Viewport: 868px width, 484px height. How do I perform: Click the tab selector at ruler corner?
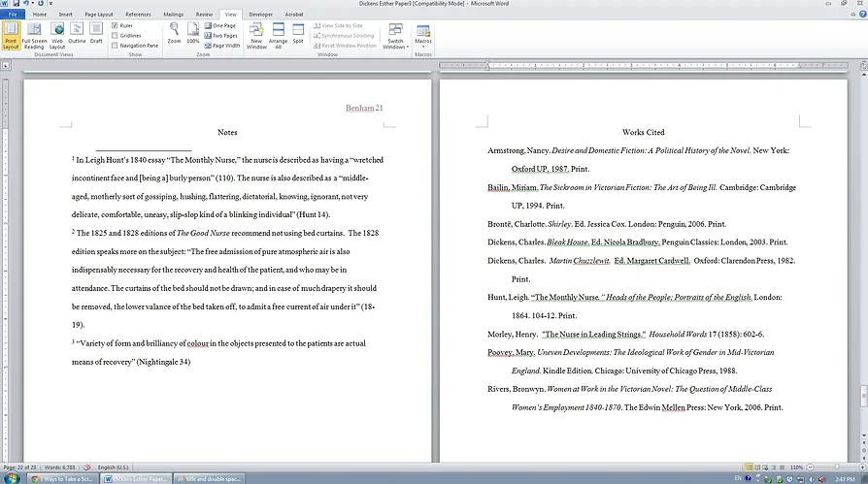coord(6,65)
